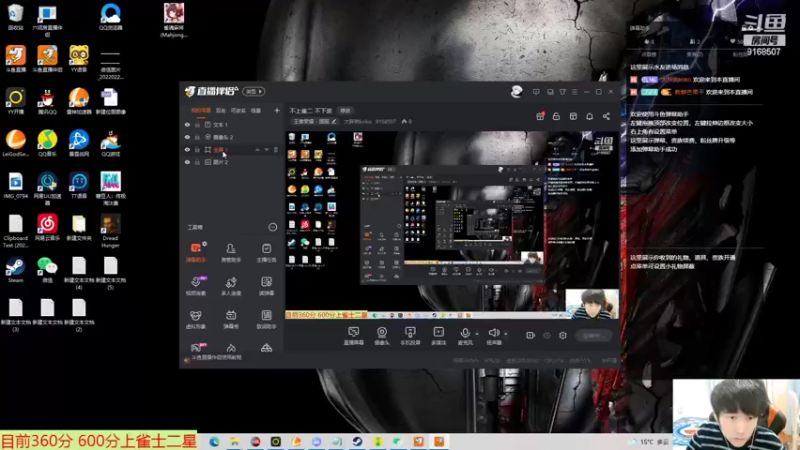Open the 读弹幕 tool
The width and height of the screenshot is (800, 450).
[266, 286]
